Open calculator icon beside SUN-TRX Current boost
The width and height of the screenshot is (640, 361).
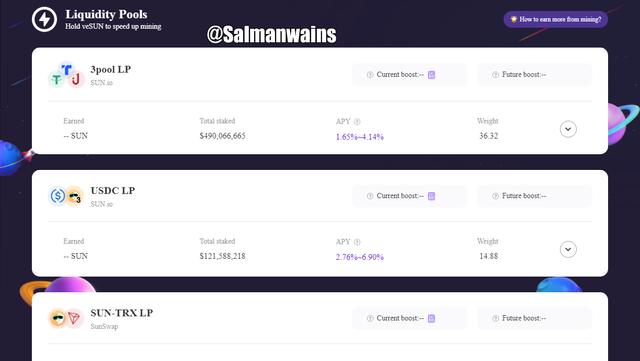(431, 319)
